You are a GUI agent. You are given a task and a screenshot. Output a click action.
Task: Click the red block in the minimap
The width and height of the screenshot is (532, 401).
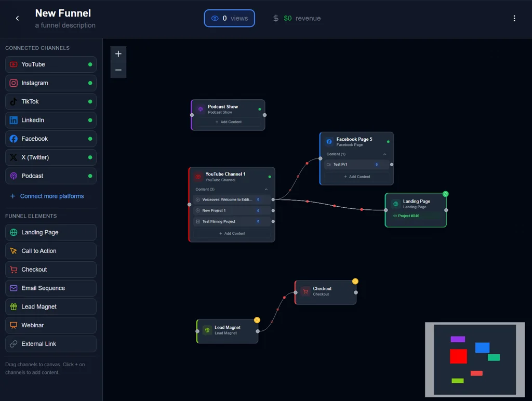(x=458, y=356)
